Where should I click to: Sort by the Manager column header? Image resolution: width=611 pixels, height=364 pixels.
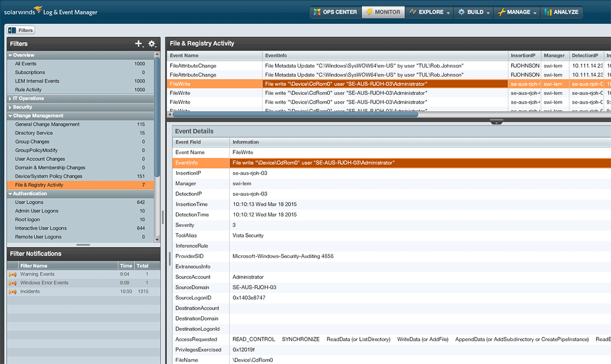pyautogui.click(x=555, y=55)
